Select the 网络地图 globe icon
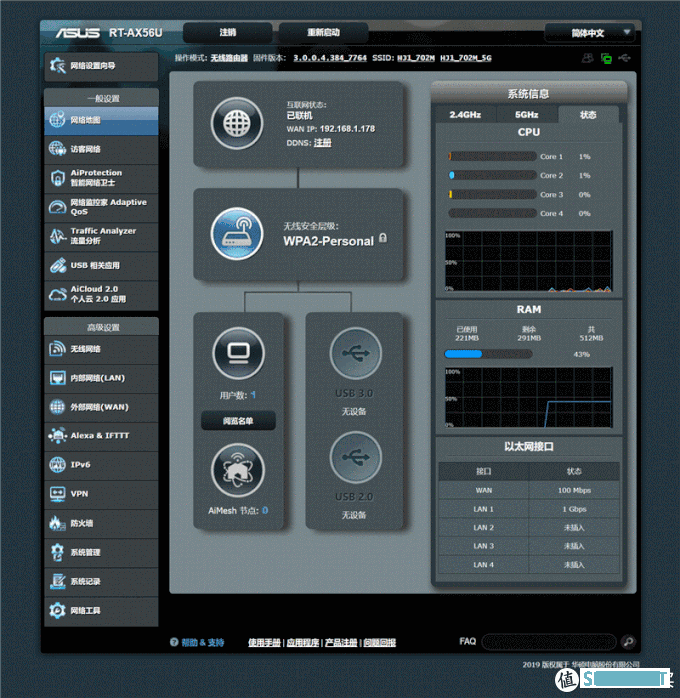The width and height of the screenshot is (680, 698). pyautogui.click(x=57, y=120)
